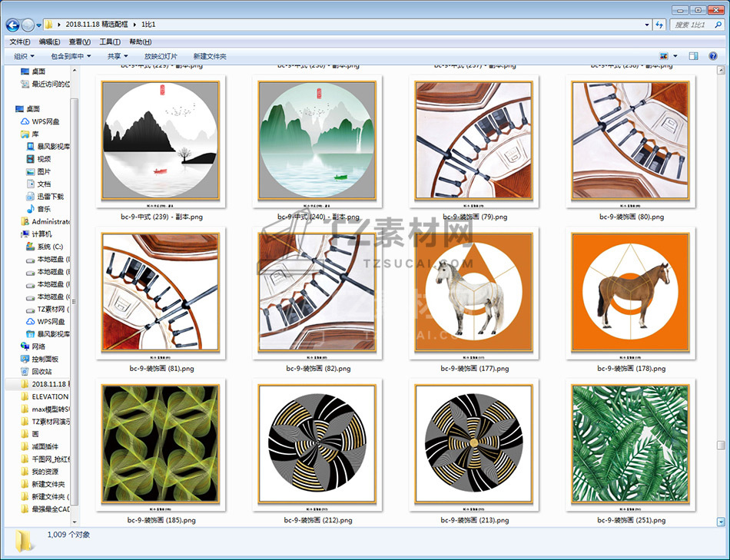Click navigation pane scrollbar down arrow

[x=74, y=522]
